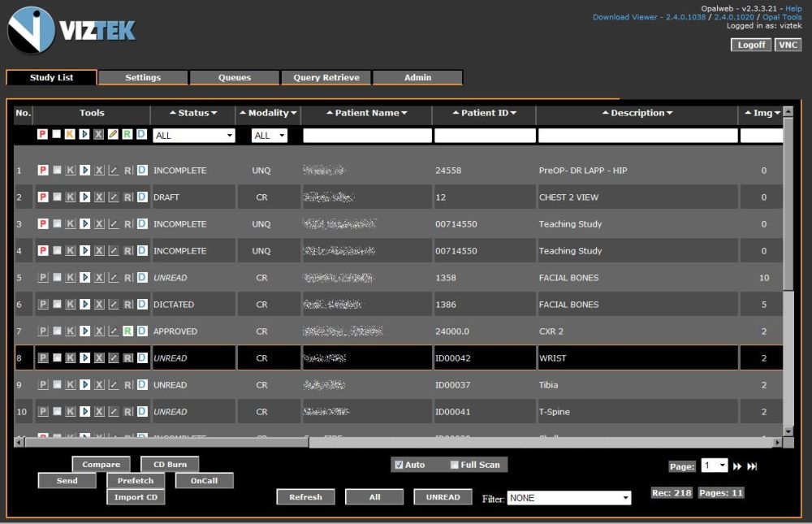This screenshot has width=812, height=524.
Task: Click the pencil icon in the filter row
Action: [114, 135]
